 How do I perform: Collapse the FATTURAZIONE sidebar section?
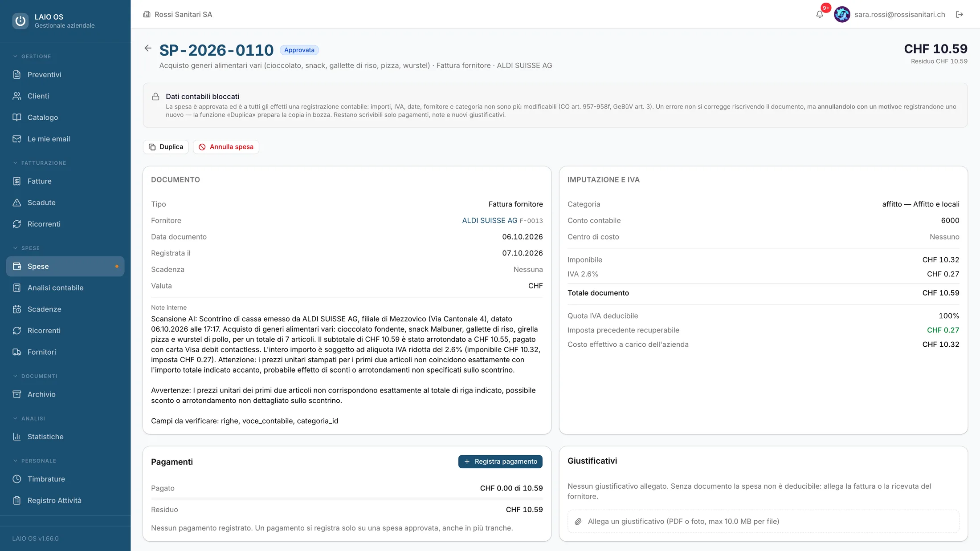40,163
